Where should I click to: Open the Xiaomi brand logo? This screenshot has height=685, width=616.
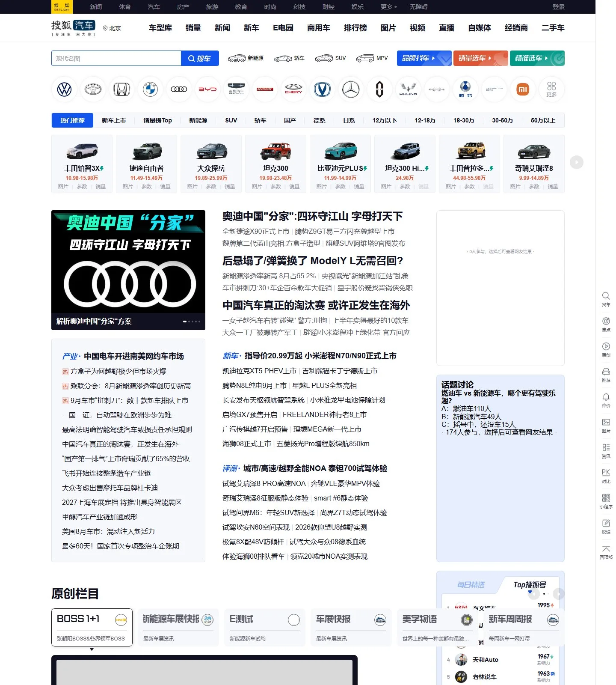523,89
